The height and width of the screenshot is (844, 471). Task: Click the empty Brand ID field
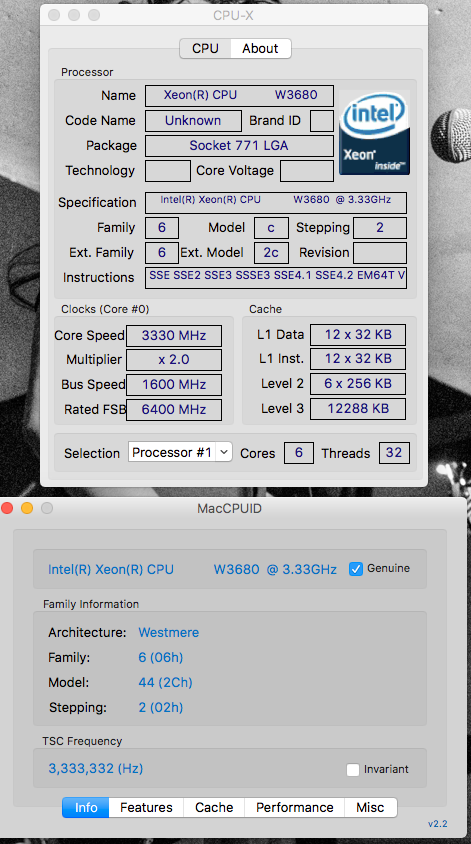[322, 121]
